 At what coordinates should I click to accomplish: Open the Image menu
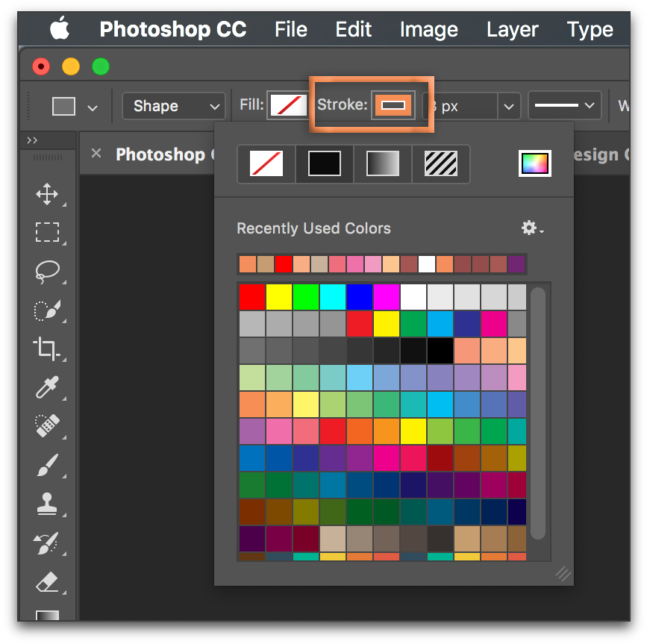428,30
